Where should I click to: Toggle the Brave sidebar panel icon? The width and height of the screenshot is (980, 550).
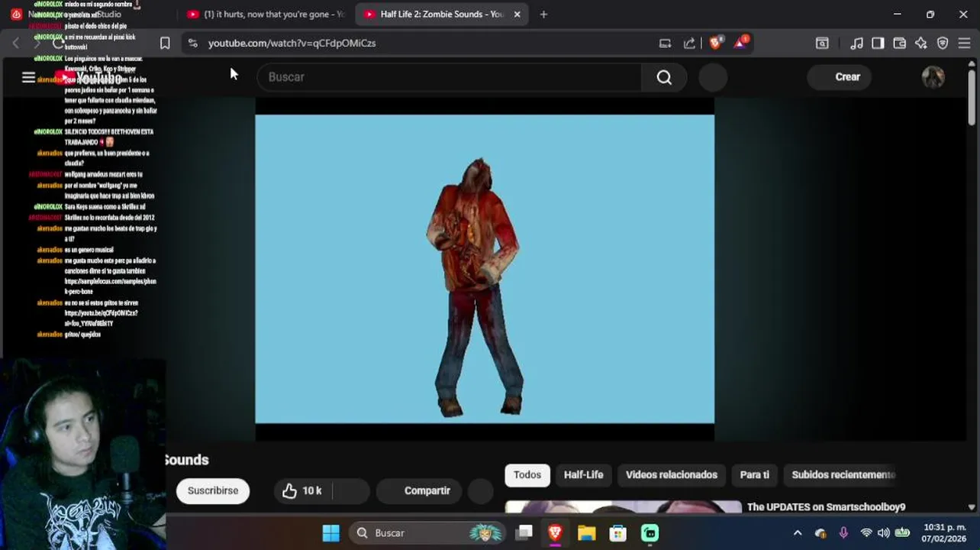878,44
